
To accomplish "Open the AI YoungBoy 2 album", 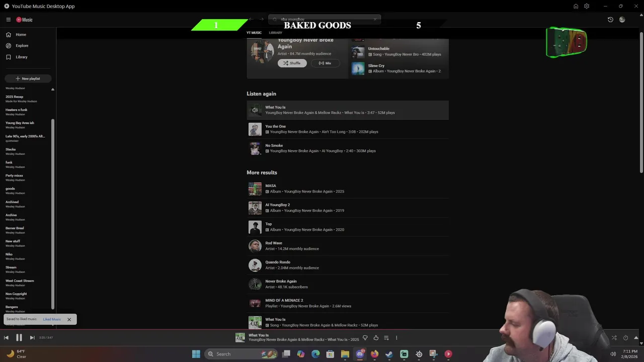I will coord(348,208).
